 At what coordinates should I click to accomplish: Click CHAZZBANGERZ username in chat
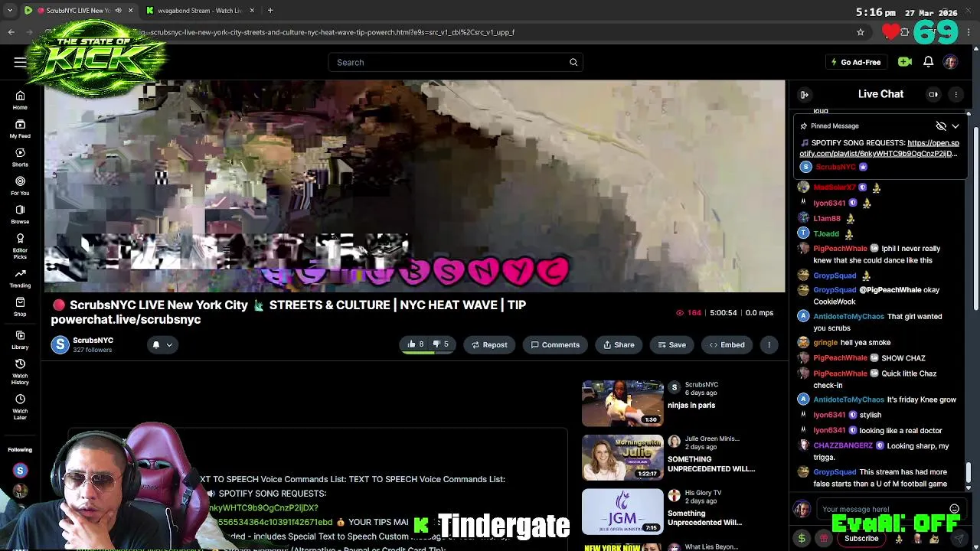click(843, 446)
